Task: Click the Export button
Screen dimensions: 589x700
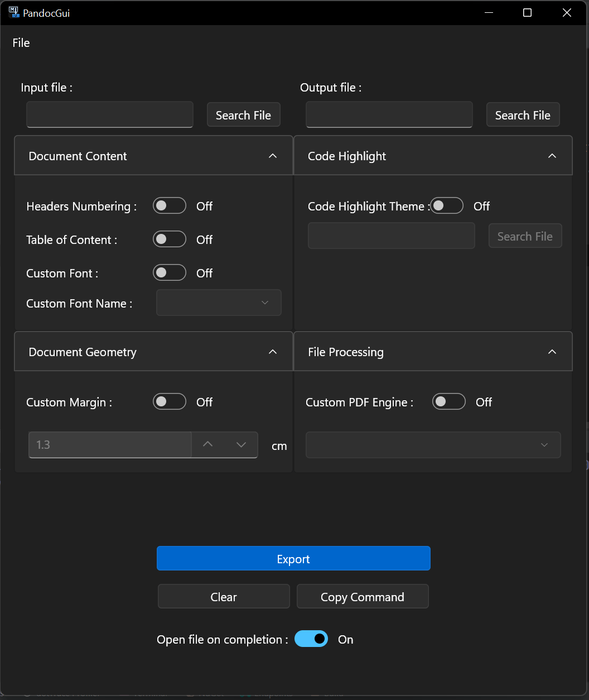Action: coord(293,558)
